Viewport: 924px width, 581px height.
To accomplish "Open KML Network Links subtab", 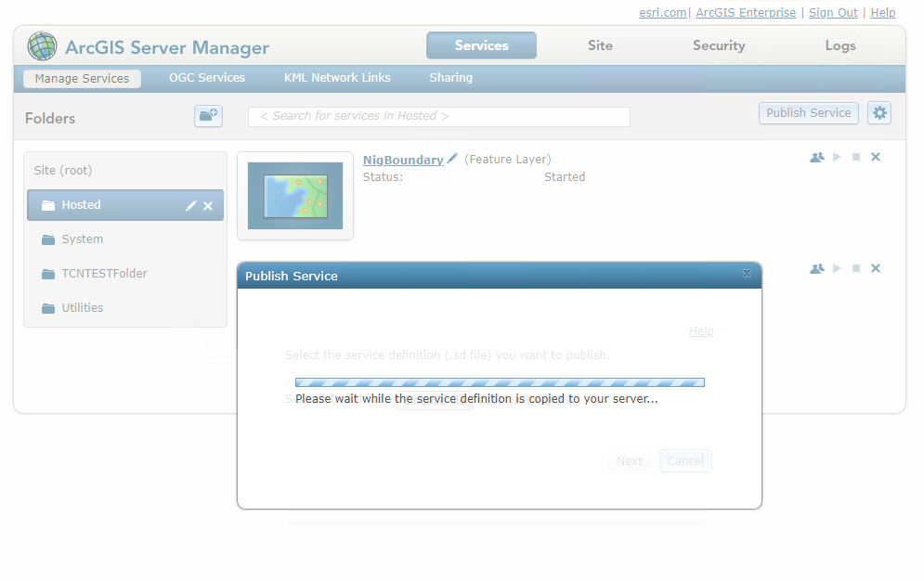I will click(x=337, y=78).
